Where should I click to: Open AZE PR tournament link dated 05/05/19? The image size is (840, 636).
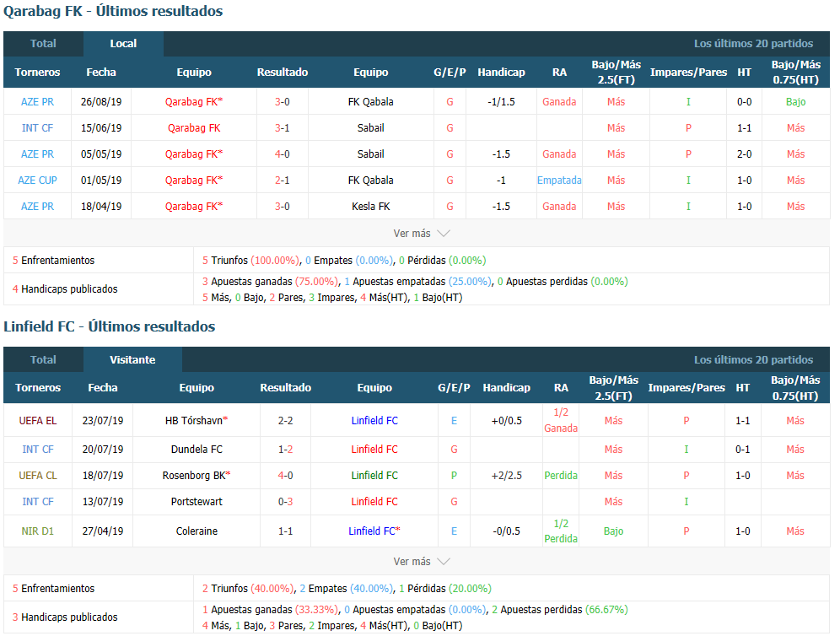(x=37, y=154)
